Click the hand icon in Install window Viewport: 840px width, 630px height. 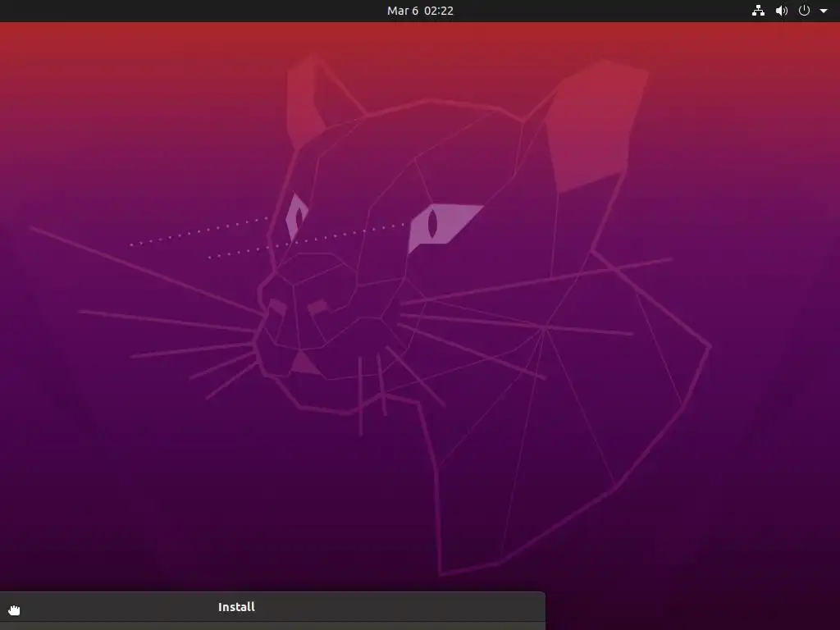click(x=14, y=609)
